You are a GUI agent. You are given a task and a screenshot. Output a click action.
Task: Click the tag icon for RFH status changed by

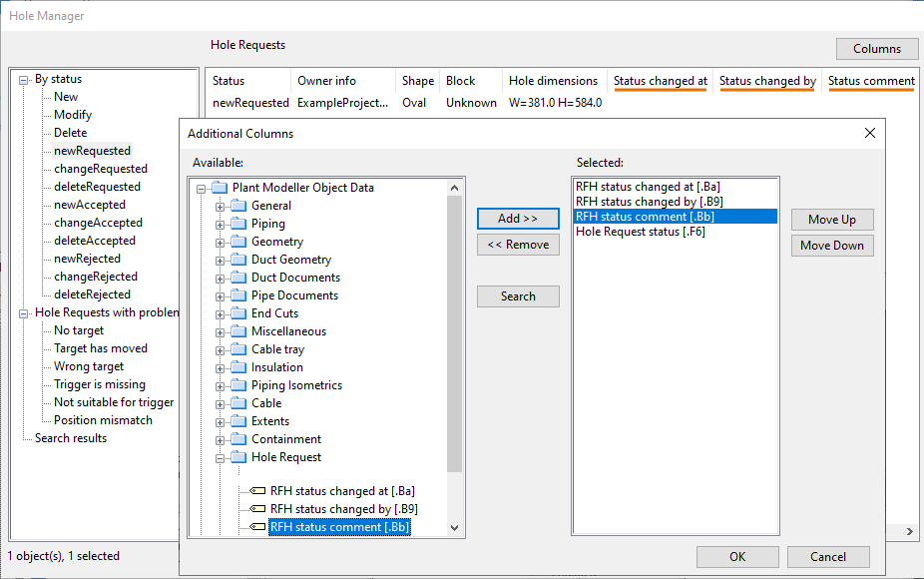pyautogui.click(x=256, y=509)
